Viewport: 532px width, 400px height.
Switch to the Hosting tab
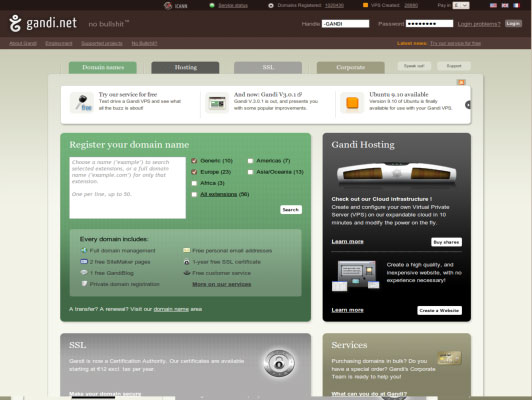pyautogui.click(x=185, y=68)
